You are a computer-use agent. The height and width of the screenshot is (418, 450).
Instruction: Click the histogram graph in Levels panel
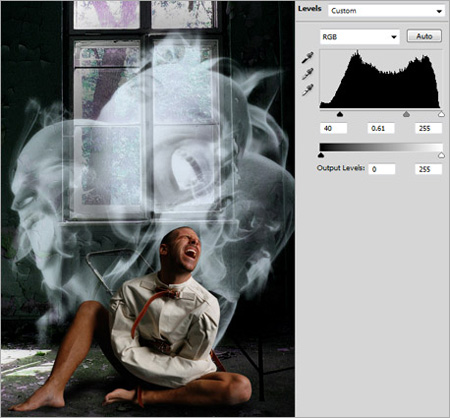pos(380,79)
